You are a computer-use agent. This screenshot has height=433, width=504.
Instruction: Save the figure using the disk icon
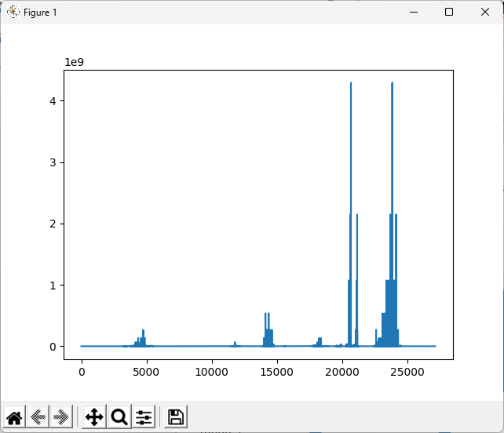pos(176,417)
